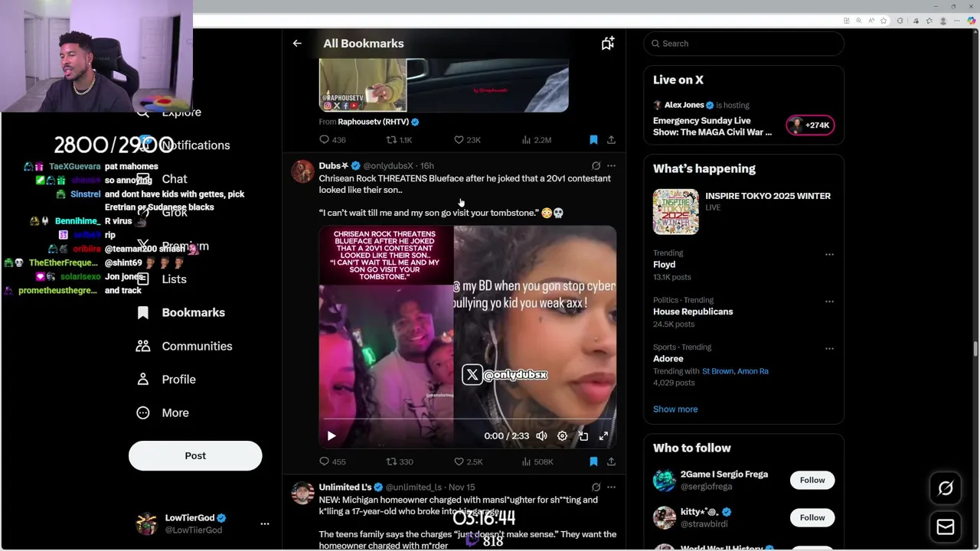Open the Dubs post timestamp 16h

427,165
